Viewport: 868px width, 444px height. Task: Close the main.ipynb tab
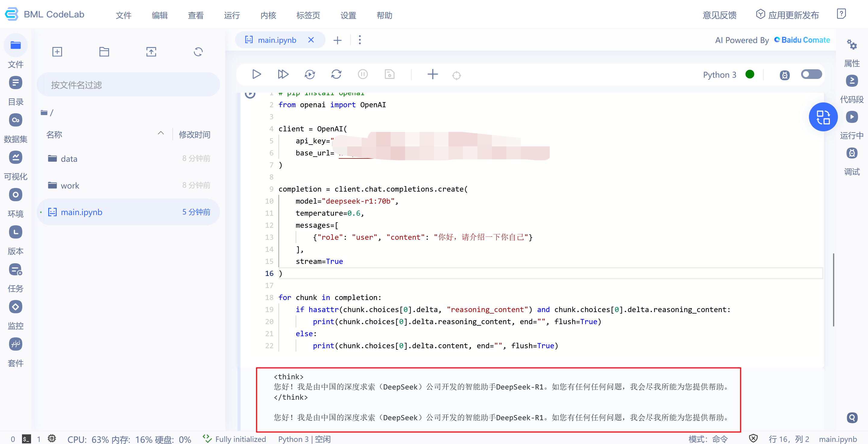(x=311, y=40)
